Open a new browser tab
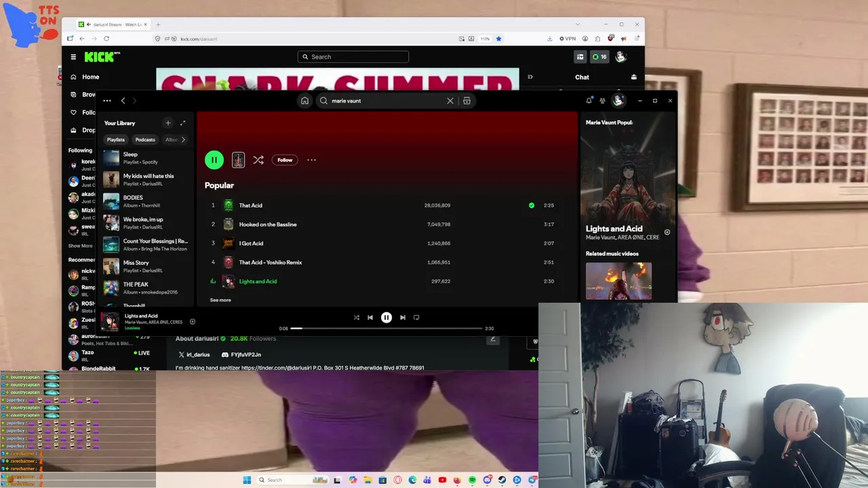The height and width of the screenshot is (488, 868). tap(158, 24)
